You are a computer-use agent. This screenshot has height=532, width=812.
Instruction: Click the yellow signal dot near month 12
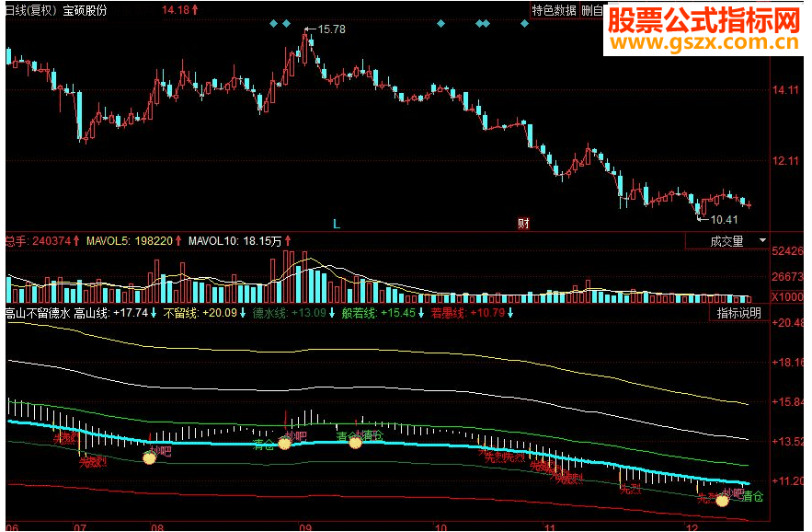coord(722,501)
